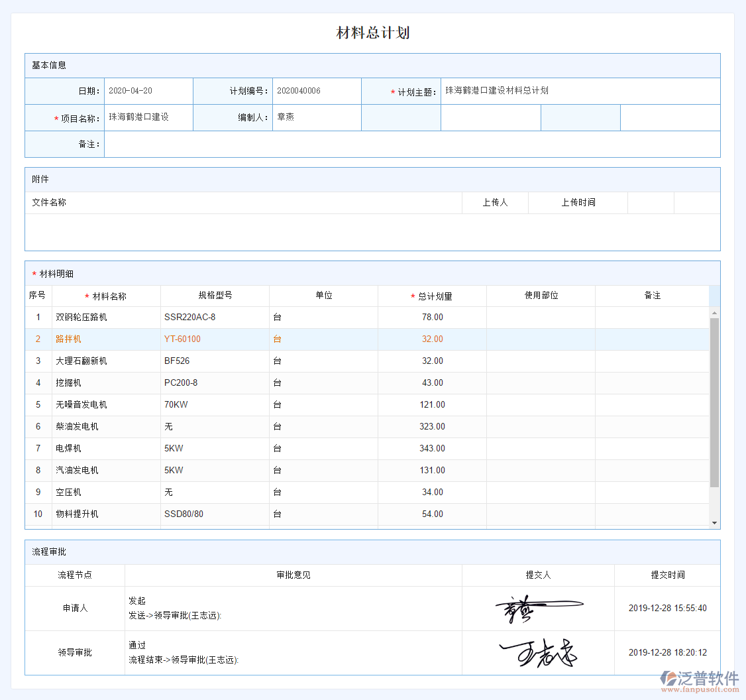
Task: Click the applicant's handwritten signature image
Action: click(x=538, y=608)
